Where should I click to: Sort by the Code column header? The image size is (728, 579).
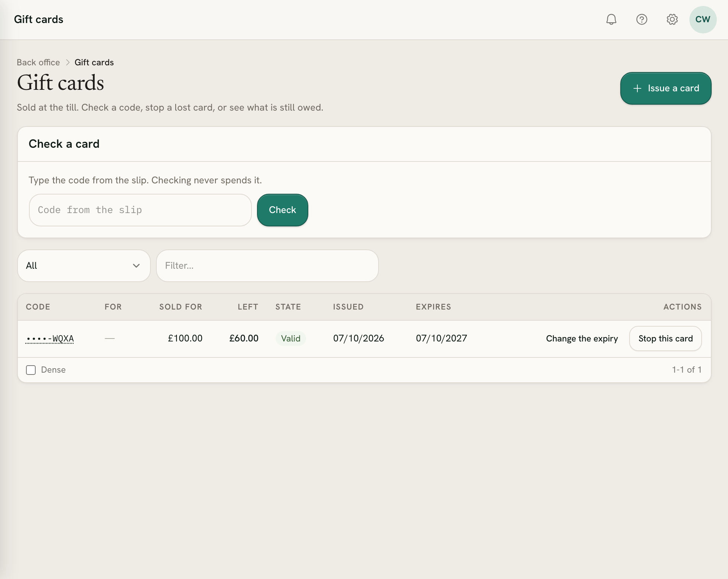[x=38, y=307]
